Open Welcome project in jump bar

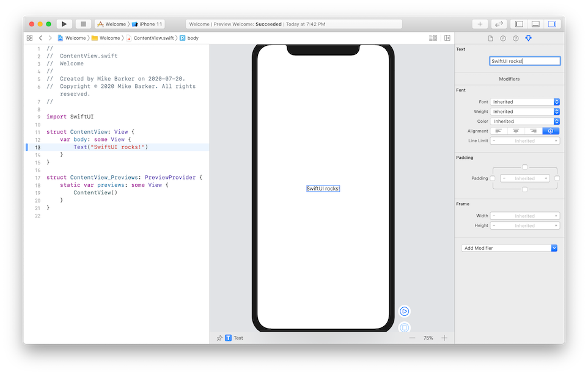pos(72,38)
